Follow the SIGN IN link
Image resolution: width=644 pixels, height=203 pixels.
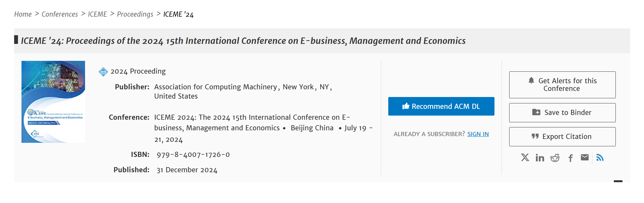point(478,134)
